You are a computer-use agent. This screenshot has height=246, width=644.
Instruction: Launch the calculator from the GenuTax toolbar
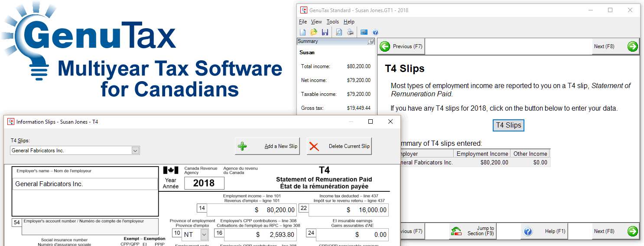364,32
